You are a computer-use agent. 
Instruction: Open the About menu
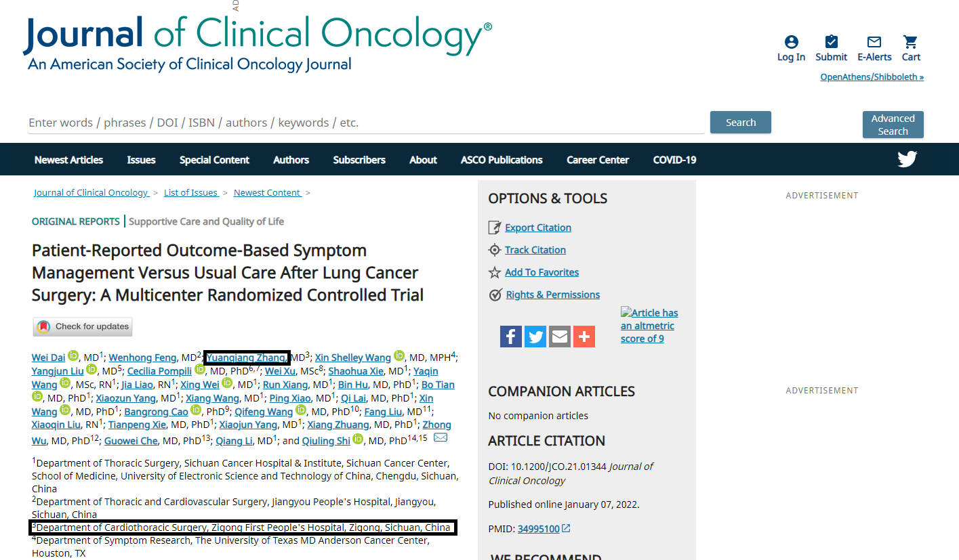point(423,160)
